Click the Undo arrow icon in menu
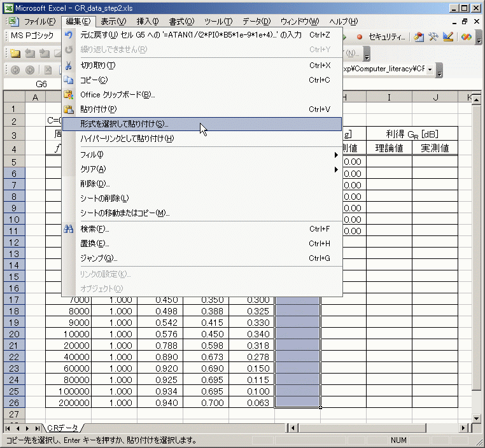The width and height of the screenshot is (485, 448). 69,35
